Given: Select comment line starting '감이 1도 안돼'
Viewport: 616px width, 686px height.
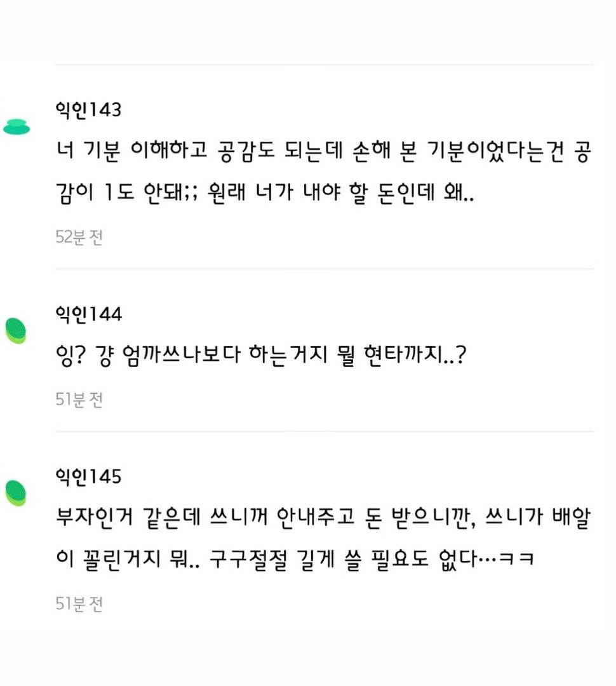Looking at the screenshot, I should point(265,194).
